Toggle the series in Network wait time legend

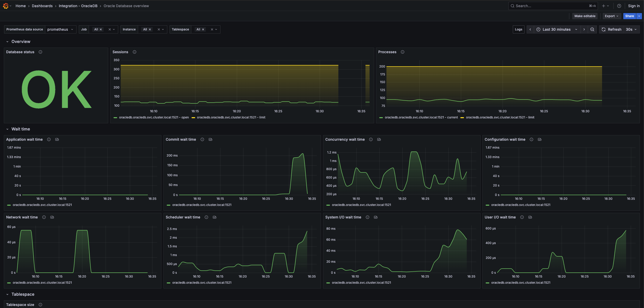(42, 283)
